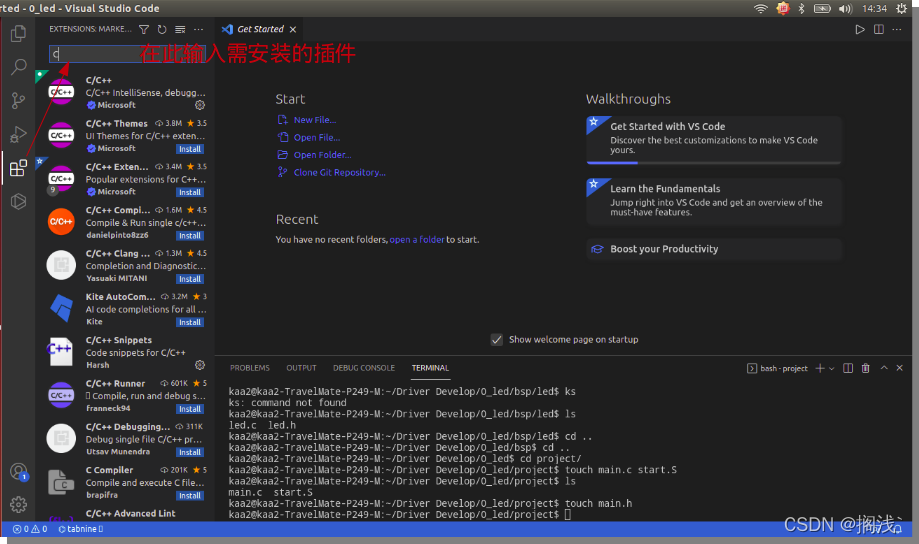This screenshot has height=544, width=919.
Task: Open the Search view icon
Action: [x=18, y=67]
